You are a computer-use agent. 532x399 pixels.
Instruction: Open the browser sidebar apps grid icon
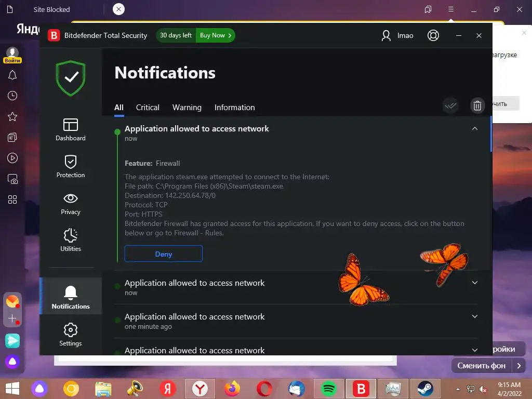12,199
